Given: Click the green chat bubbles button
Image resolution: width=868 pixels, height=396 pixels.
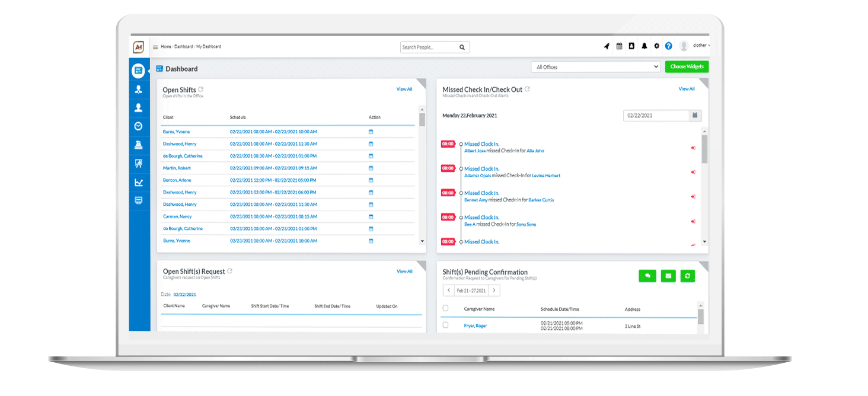Looking at the screenshot, I should pyautogui.click(x=647, y=276).
